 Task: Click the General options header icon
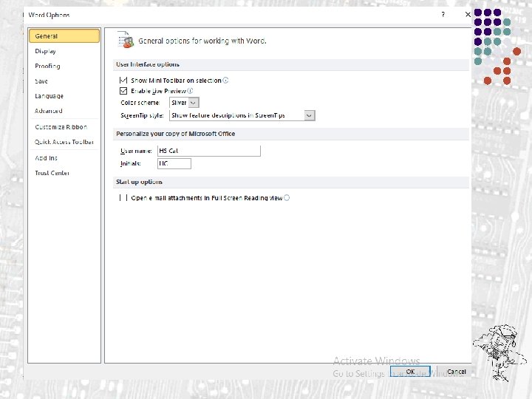[126, 40]
